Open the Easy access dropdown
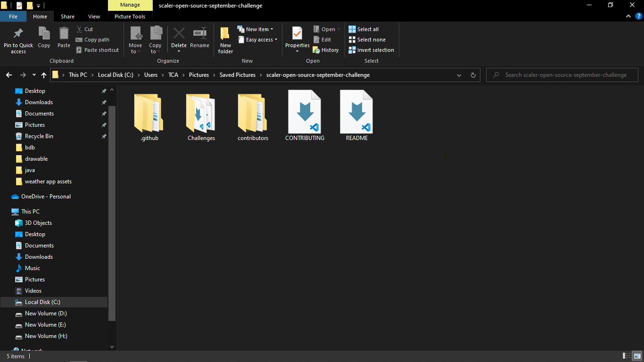Viewport: 644px width, 362px height. [x=257, y=40]
